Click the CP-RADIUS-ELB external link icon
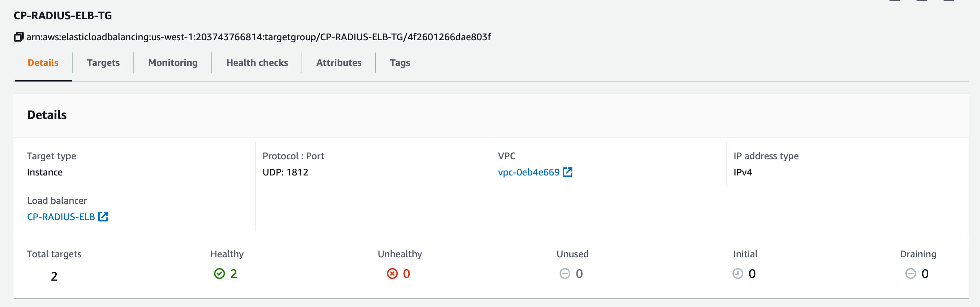Screen dimensions: 980x307 coord(103,217)
